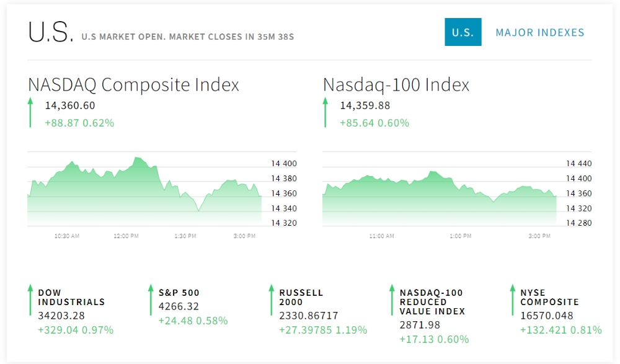
Task: Select the U.S. tab
Action: point(463,32)
